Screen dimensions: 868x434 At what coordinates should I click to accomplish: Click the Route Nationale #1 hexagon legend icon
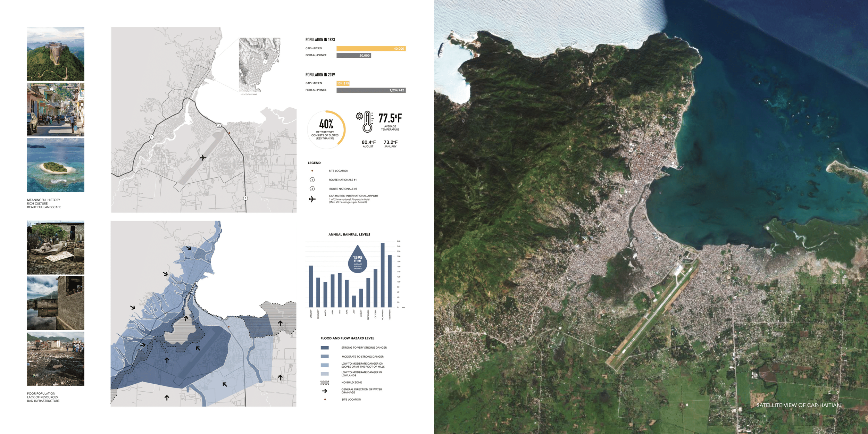(312, 180)
